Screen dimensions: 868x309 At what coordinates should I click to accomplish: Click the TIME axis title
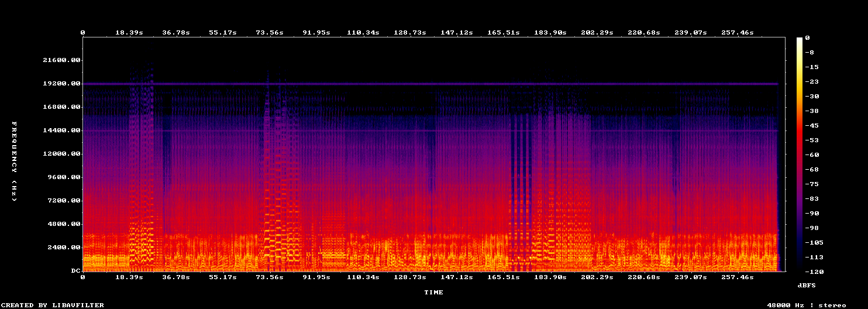coord(433,292)
